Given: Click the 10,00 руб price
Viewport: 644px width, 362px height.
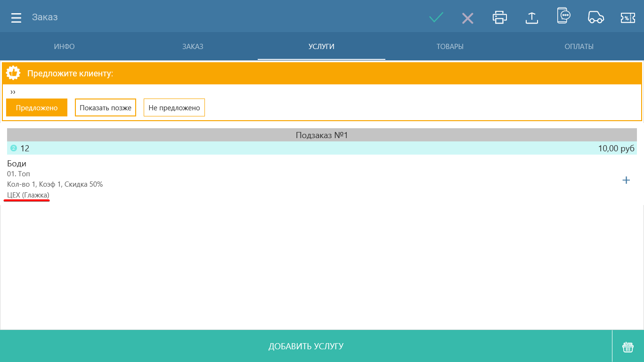Looking at the screenshot, I should [616, 148].
